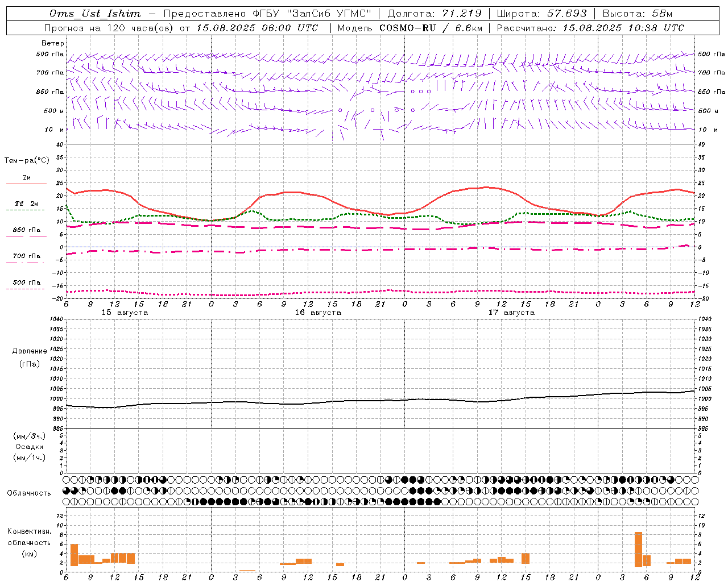Click the 17 августа date label
Image resolution: width=728 pixels, height=582 pixels.
click(511, 313)
